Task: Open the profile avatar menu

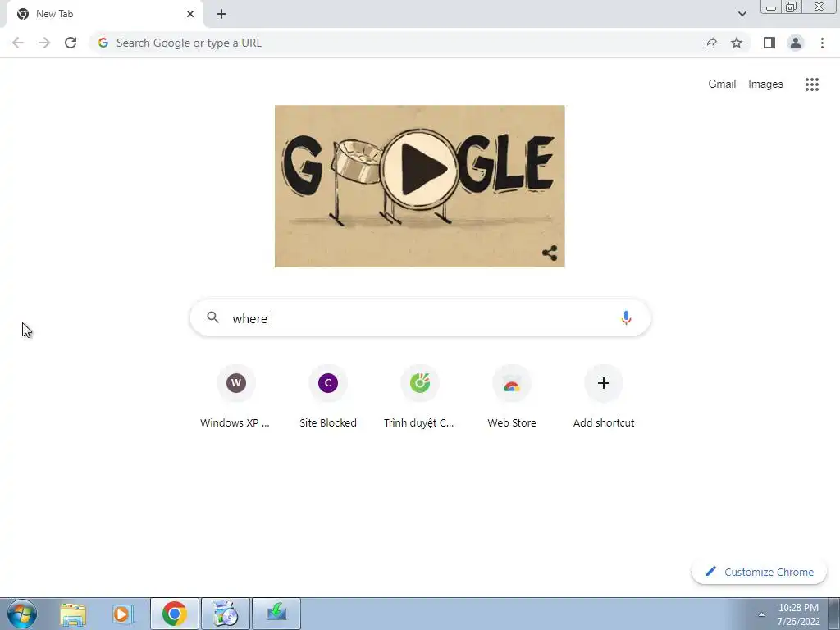Action: (796, 43)
